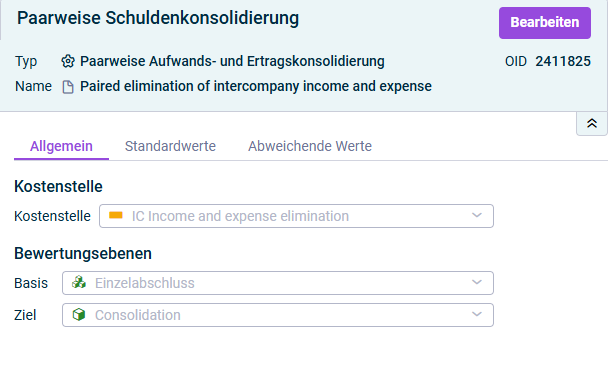
Task: Collapse the header with double chevron
Action: tap(592, 124)
